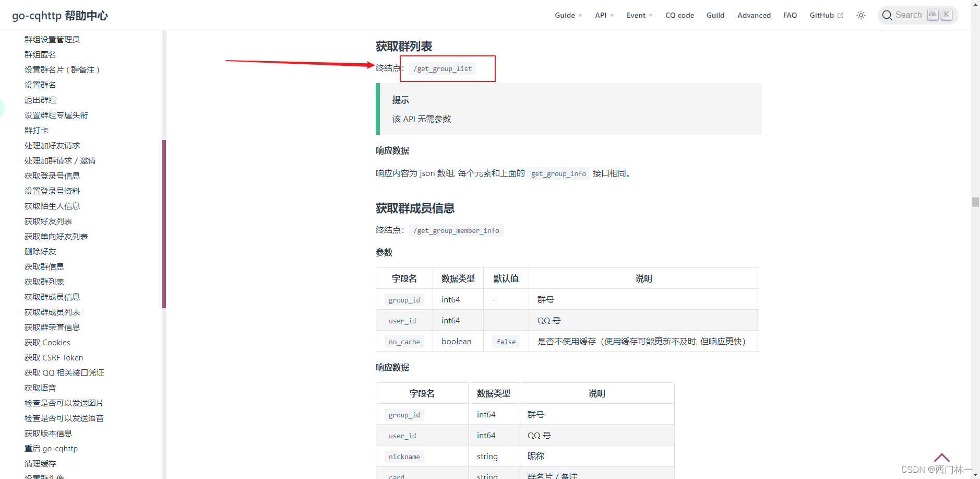Screen dimensions: 980x479
Task: Click the go-cqhttp 帮助中心 site title
Action: [x=60, y=15]
